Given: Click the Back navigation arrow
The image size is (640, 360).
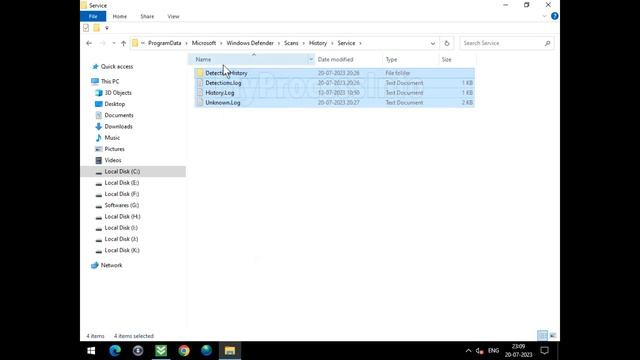Looking at the screenshot, I should 89,43.
